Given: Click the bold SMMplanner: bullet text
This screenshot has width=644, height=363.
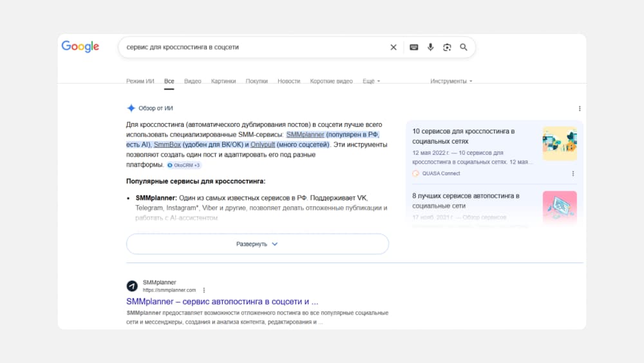Looking at the screenshot, I should point(156,198).
